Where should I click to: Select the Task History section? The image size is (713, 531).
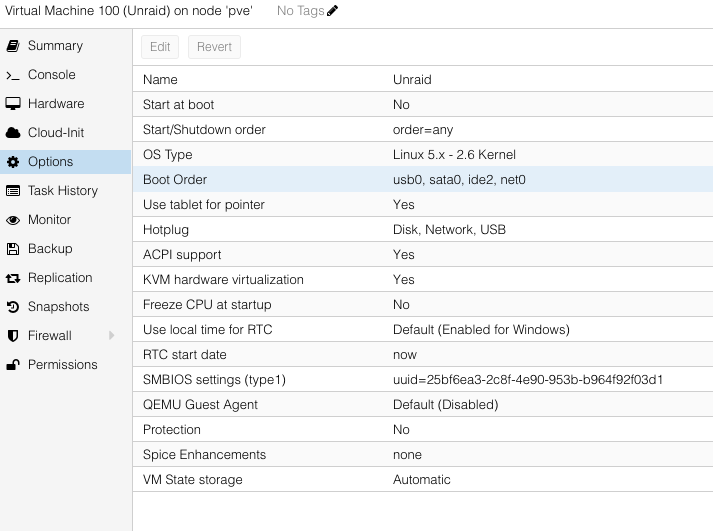tap(65, 190)
